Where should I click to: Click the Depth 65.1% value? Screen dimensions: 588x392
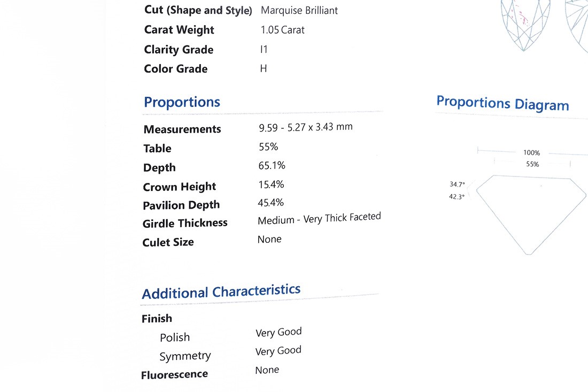point(272,165)
